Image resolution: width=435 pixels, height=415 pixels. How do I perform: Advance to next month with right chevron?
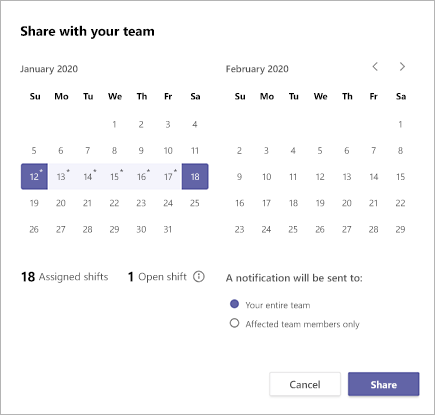[x=402, y=66]
